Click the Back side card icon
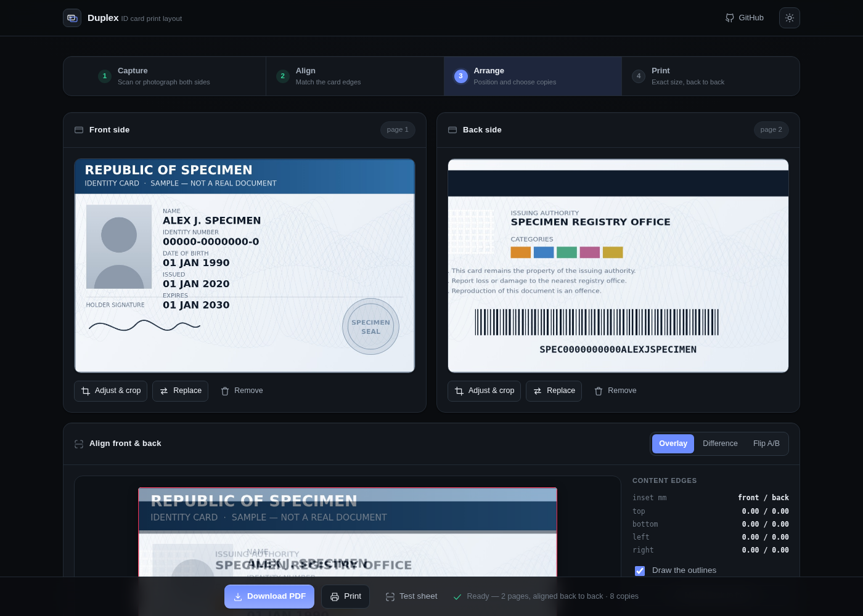Screen dimensions: 863x616 tap(452, 130)
